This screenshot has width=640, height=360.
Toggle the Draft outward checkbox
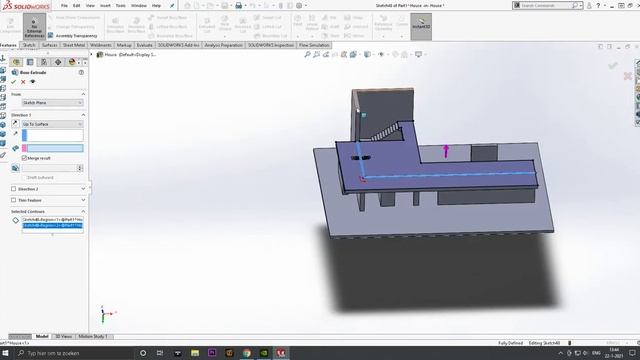point(24,178)
